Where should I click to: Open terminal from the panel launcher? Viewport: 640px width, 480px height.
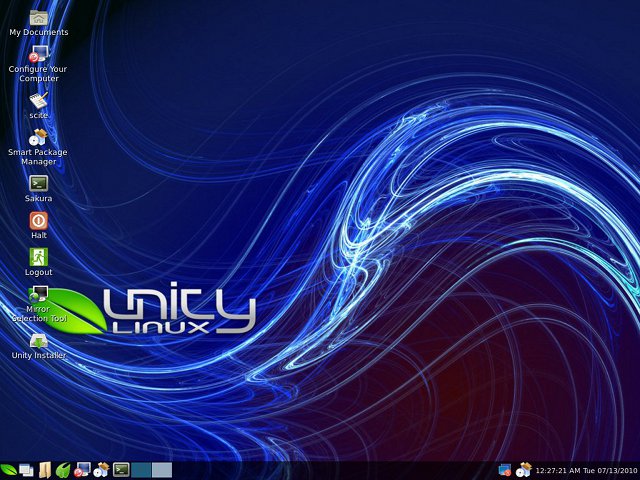121,470
